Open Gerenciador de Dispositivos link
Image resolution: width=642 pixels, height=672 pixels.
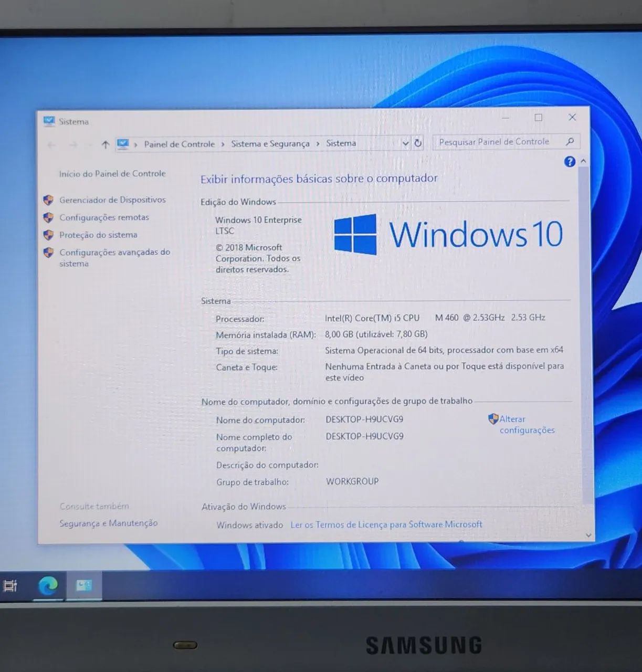[x=112, y=200]
